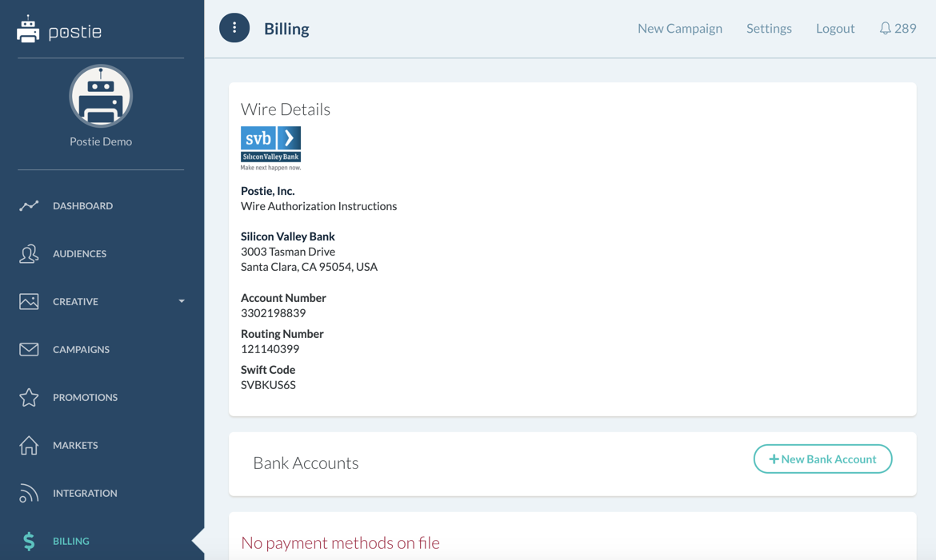Add a New Bank Account
The height and width of the screenshot is (560, 936).
[x=823, y=459]
